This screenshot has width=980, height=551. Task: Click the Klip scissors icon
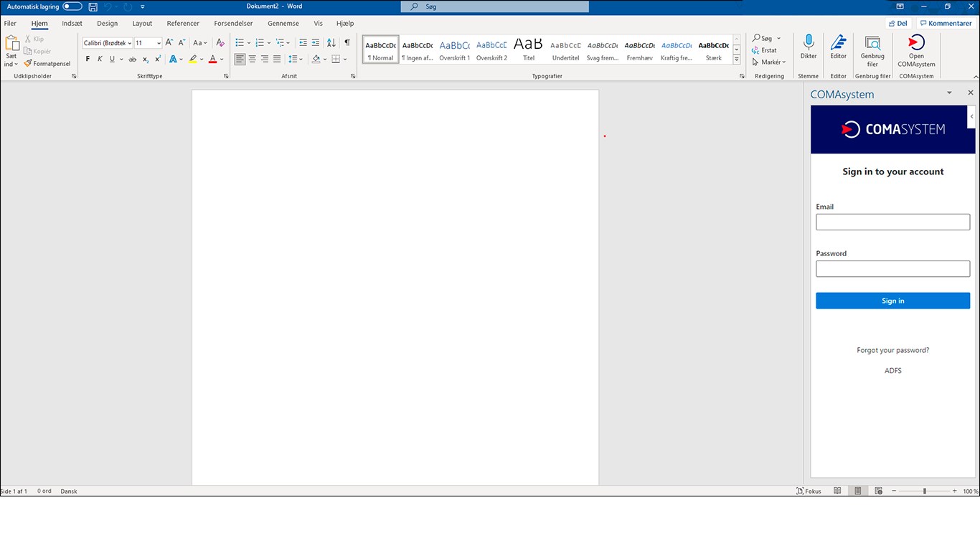(28, 39)
